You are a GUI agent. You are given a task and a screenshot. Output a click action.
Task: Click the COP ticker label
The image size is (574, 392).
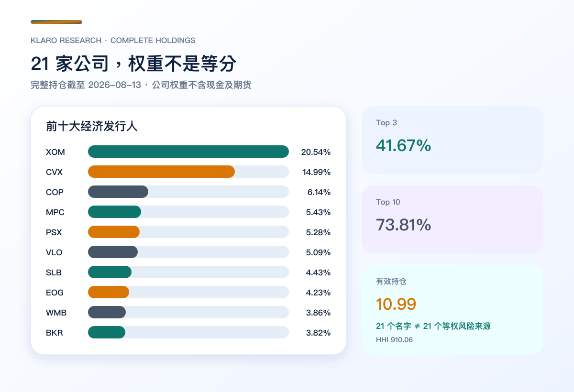coord(55,192)
